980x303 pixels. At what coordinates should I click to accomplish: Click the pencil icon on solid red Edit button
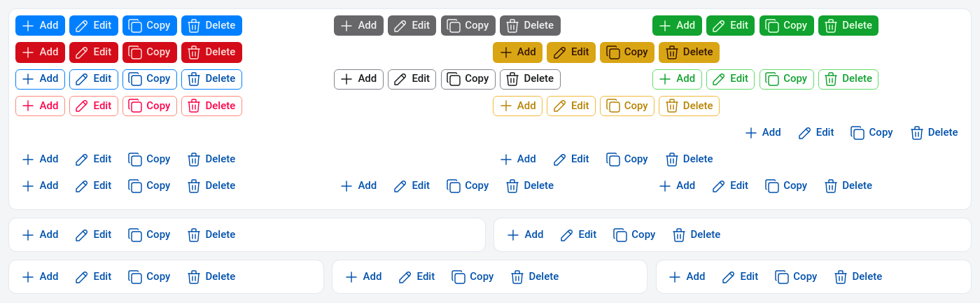(82, 52)
